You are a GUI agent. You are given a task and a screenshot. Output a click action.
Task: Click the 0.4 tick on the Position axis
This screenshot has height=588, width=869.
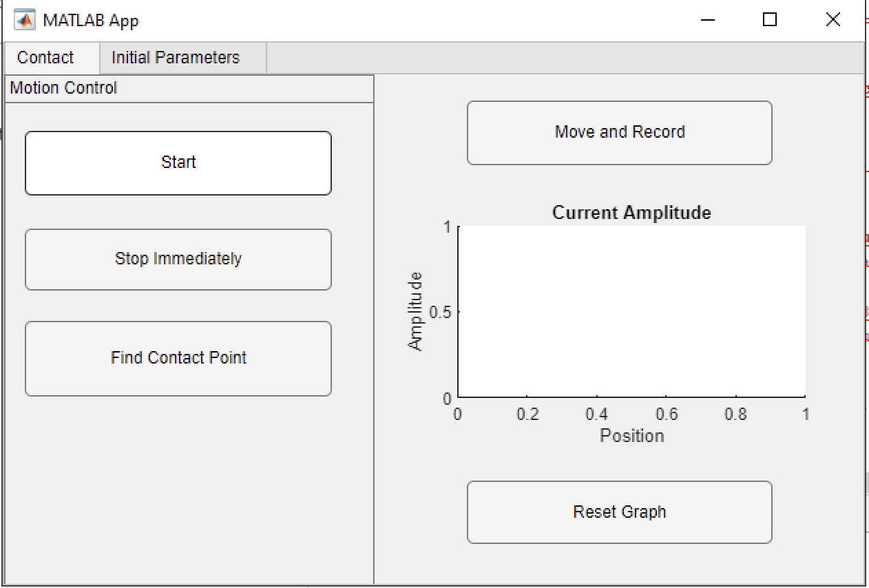click(x=596, y=414)
